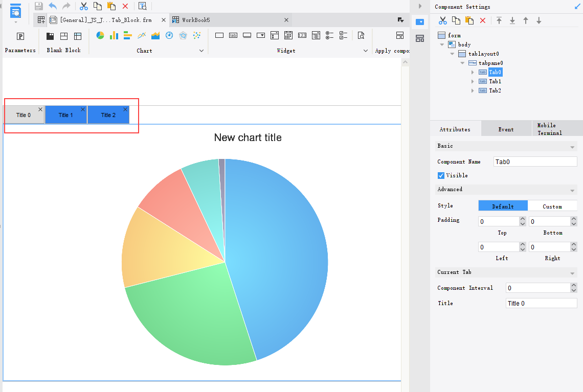
Task: Move component up one level
Action: click(x=526, y=21)
